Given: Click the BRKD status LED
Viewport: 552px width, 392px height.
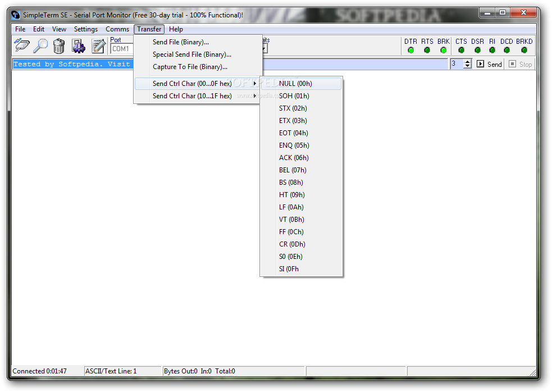Looking at the screenshot, I should coord(524,51).
